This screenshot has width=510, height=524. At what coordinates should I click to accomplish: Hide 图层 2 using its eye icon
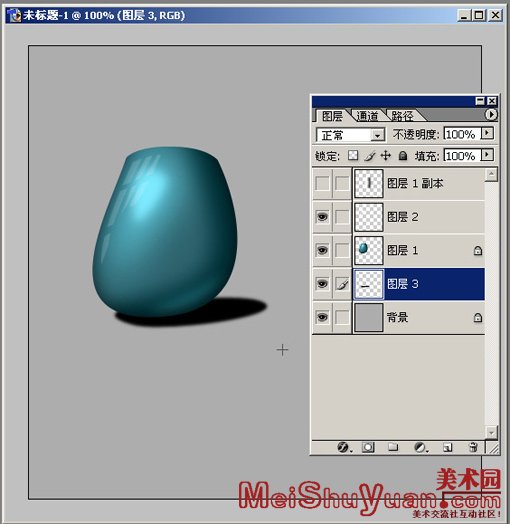click(322, 217)
